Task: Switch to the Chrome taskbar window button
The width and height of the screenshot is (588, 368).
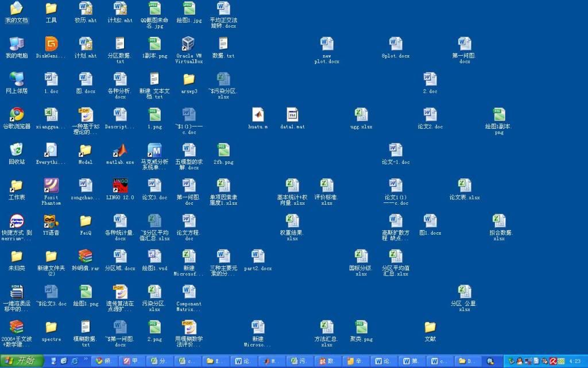Action: (x=105, y=361)
